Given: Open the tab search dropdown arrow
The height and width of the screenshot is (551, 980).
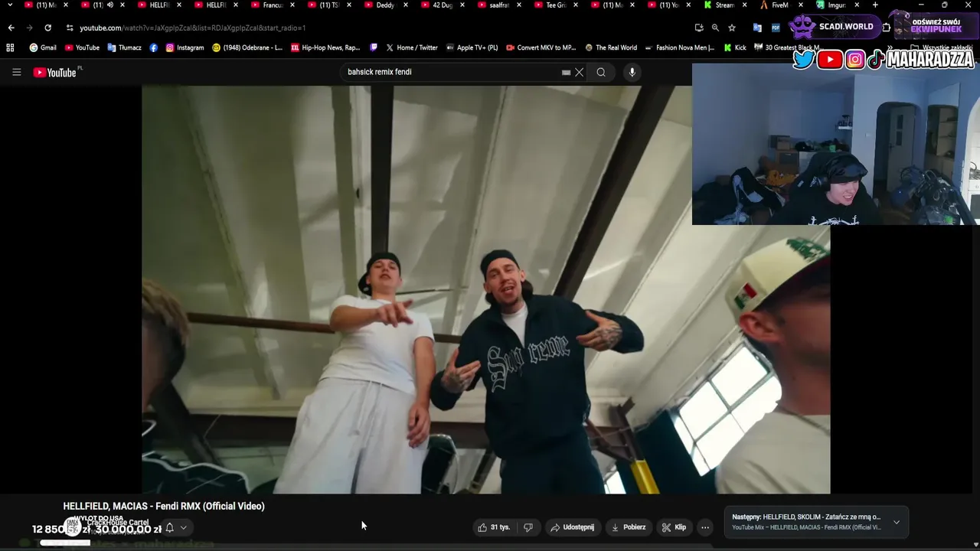Looking at the screenshot, I should pos(10,5).
